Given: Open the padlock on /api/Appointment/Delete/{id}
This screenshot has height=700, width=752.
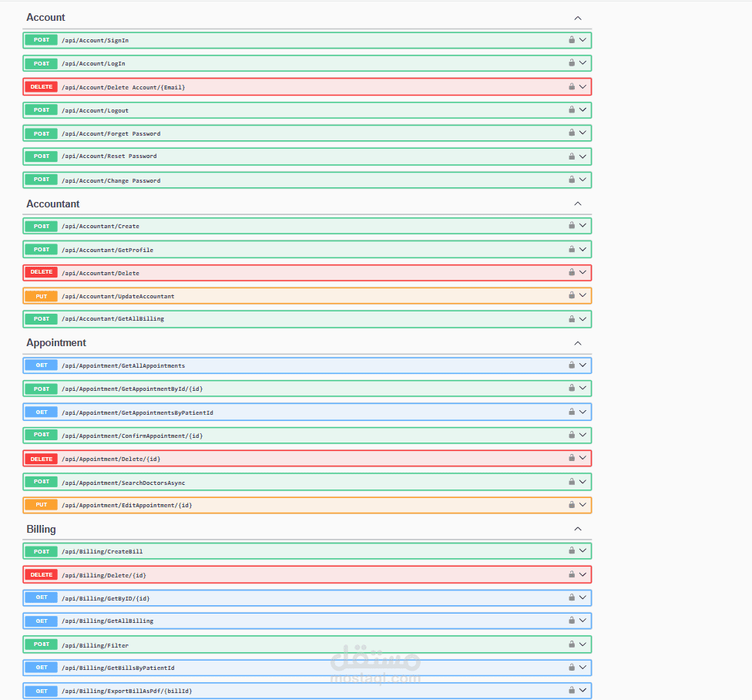Looking at the screenshot, I should (x=571, y=458).
